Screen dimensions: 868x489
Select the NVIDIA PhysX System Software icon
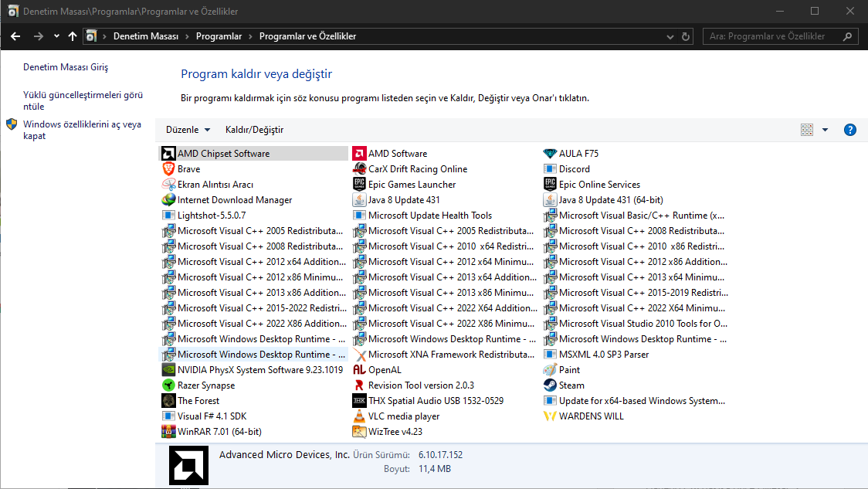(x=168, y=370)
